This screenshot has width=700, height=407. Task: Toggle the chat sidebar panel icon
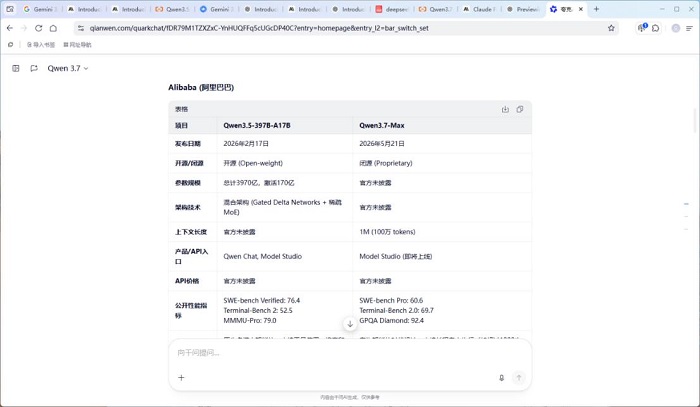click(16, 68)
